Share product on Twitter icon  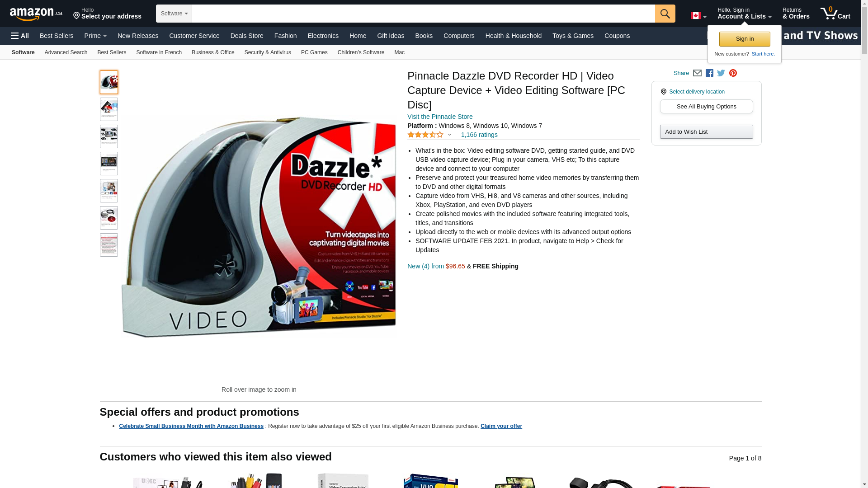(x=721, y=73)
